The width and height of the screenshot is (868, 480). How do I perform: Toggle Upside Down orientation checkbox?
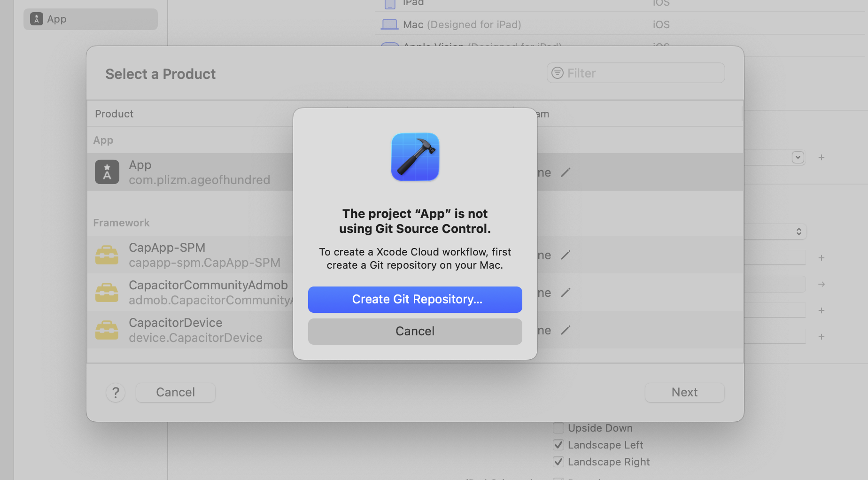[x=558, y=428]
